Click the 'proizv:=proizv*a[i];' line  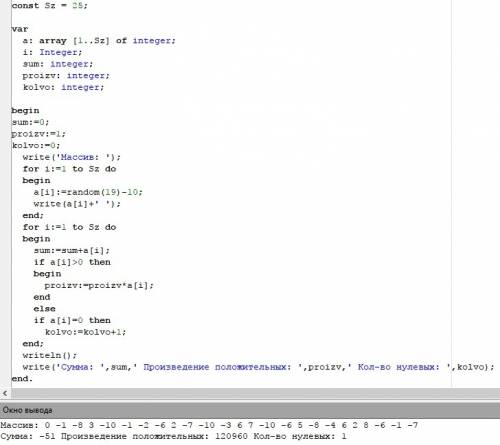[99, 286]
